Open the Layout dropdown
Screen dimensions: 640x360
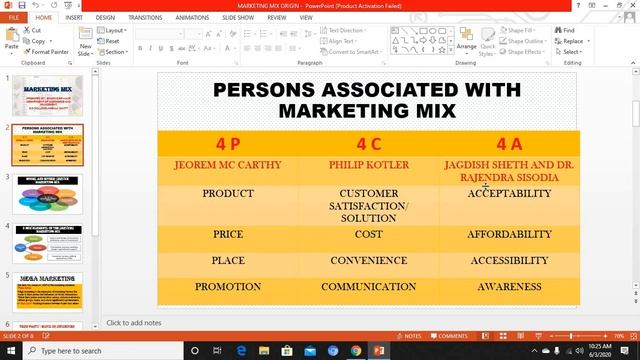112,30
